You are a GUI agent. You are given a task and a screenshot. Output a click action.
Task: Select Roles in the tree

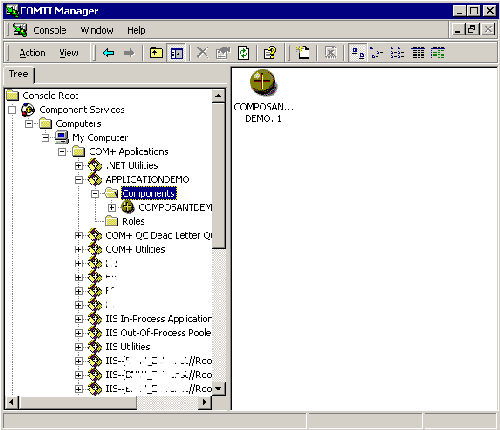(133, 221)
